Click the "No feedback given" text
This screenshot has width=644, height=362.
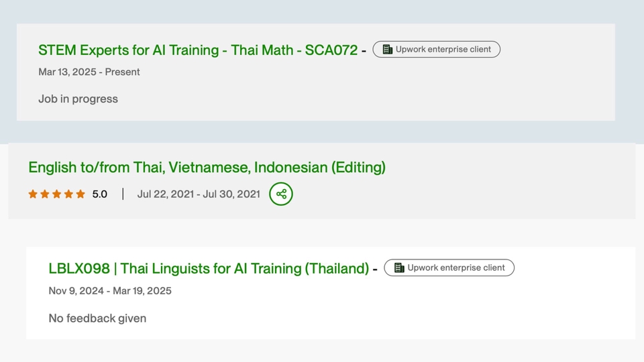97,318
